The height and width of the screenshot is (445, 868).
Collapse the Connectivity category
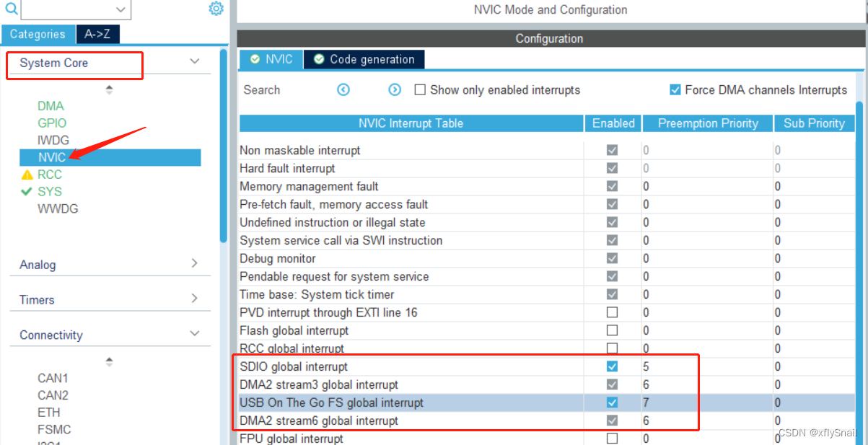(194, 334)
